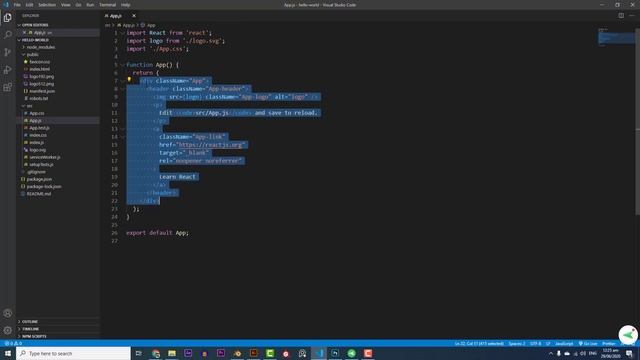Screen dimensions: 640x360
Task: Open package.json file
Action: pos(39,179)
